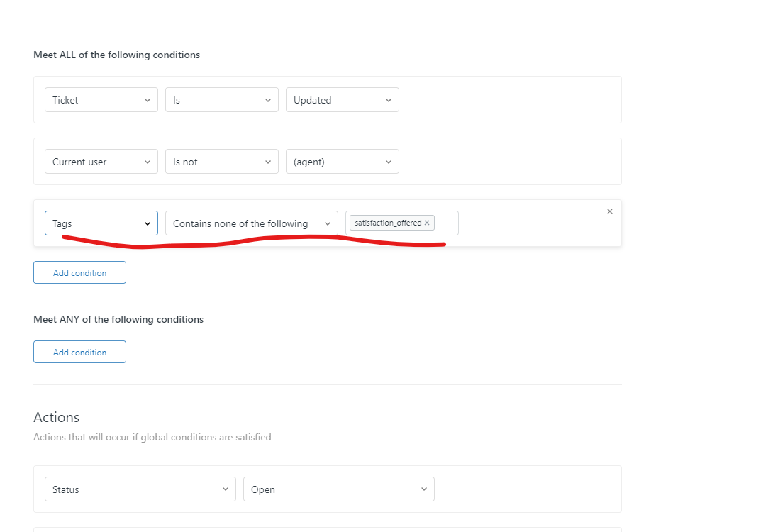This screenshot has width=773, height=532.
Task: Open the Ticket field dropdown
Action: coord(101,100)
